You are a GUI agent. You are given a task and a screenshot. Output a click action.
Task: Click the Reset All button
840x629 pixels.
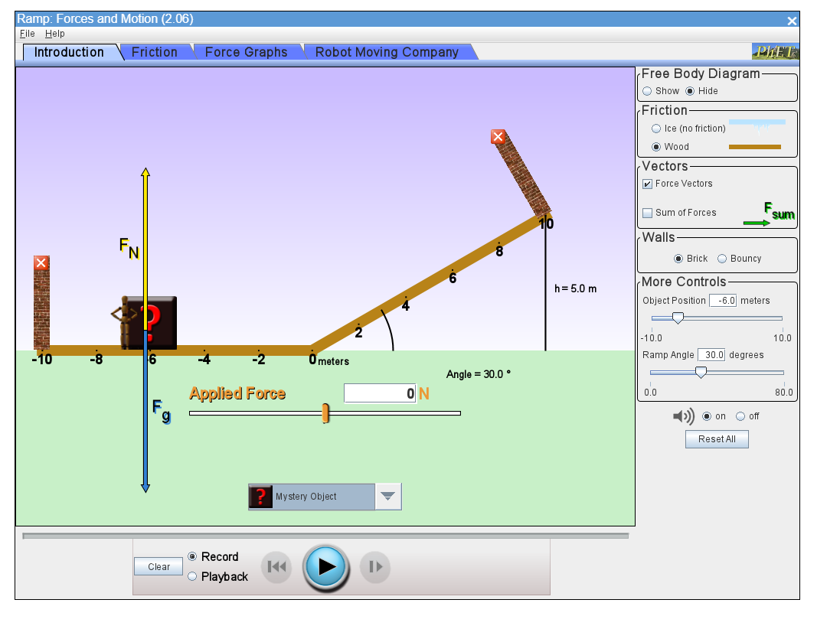pyautogui.click(x=717, y=439)
